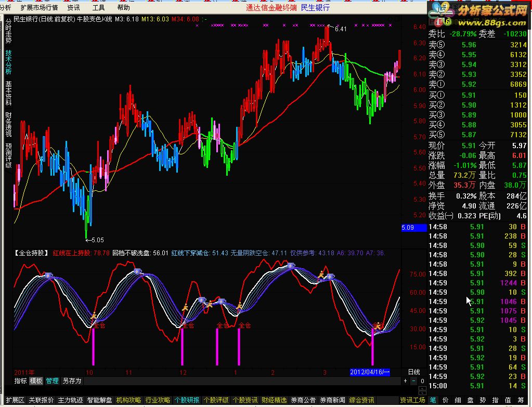Screen dimensions: 532x407
Task: Click the 2012/04/16 date marker on the time axis
Action: click(x=369, y=372)
